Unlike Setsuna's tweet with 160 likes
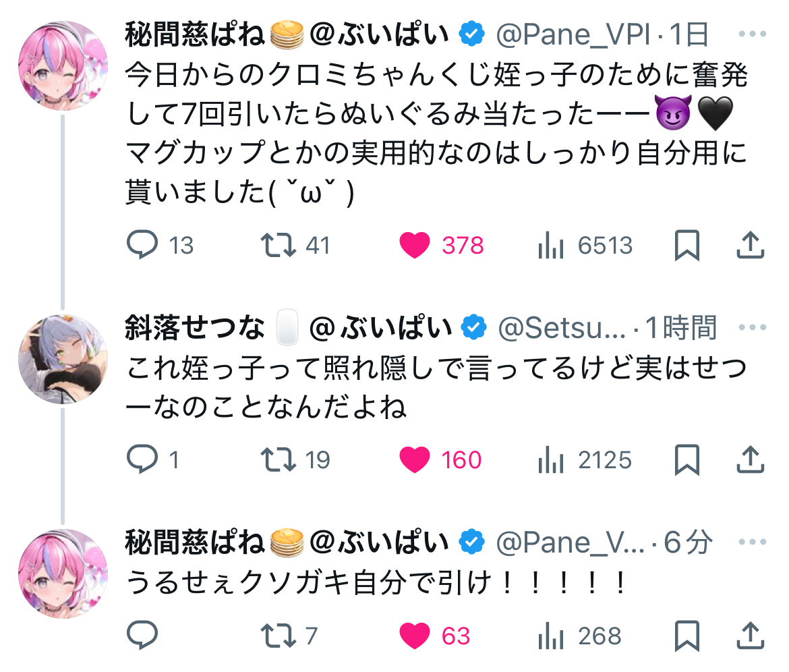 (415, 460)
